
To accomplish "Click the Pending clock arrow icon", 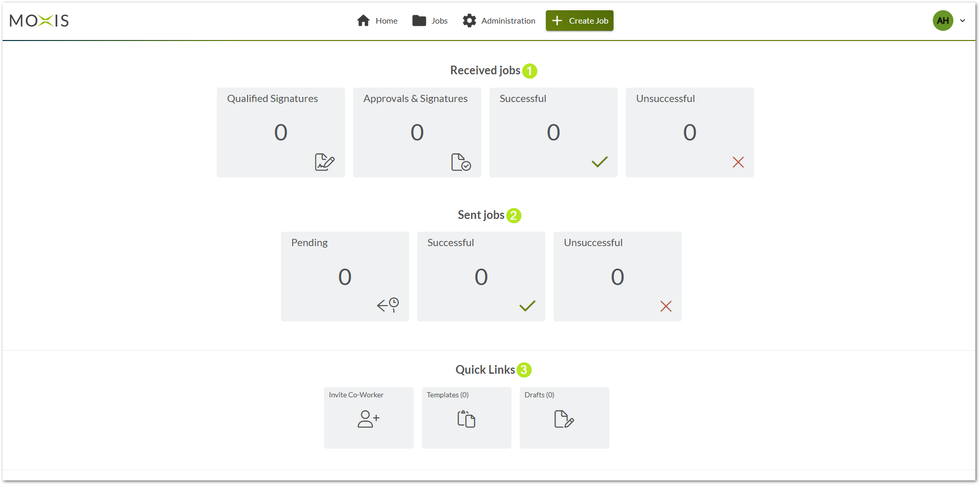I will point(388,305).
